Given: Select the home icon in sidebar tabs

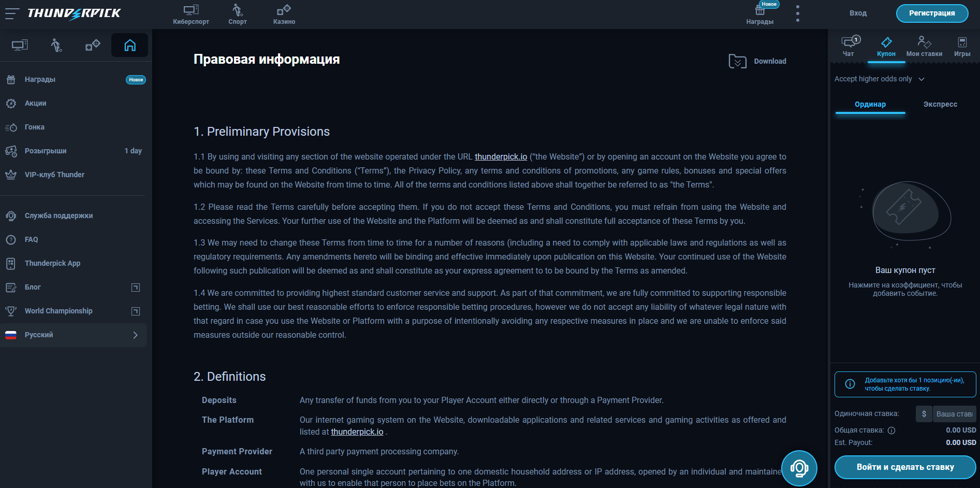Looking at the screenshot, I should (x=130, y=45).
